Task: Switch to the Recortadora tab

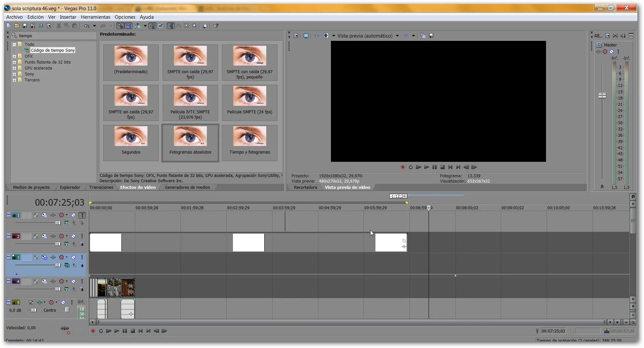Action: tap(305, 188)
